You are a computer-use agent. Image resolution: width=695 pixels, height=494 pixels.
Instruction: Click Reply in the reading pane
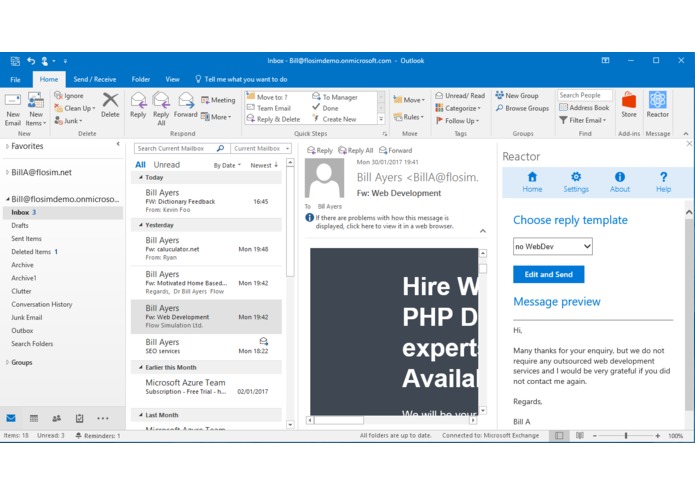(x=320, y=150)
